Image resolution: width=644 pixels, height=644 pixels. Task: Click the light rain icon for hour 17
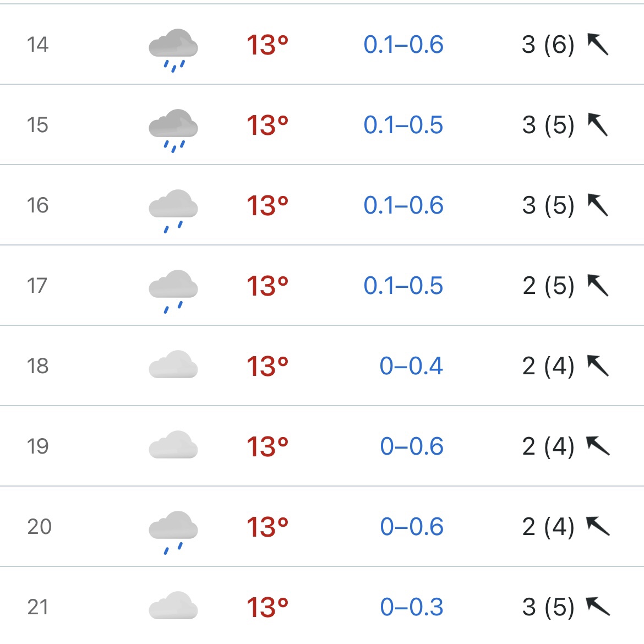173,291
